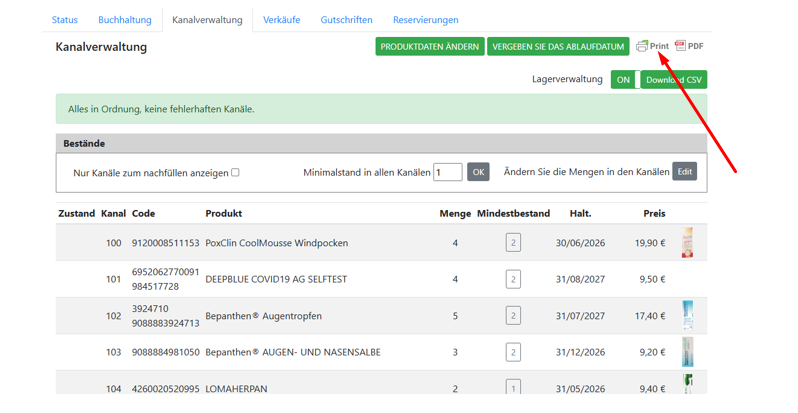
Task: Select product LOMAHERPAN
Action: pos(236,389)
